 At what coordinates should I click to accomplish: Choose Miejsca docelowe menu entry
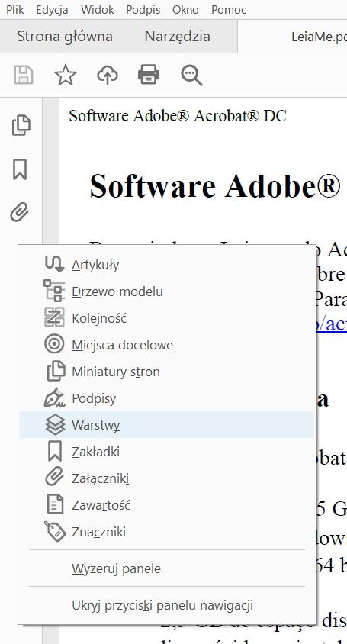[x=167, y=345]
